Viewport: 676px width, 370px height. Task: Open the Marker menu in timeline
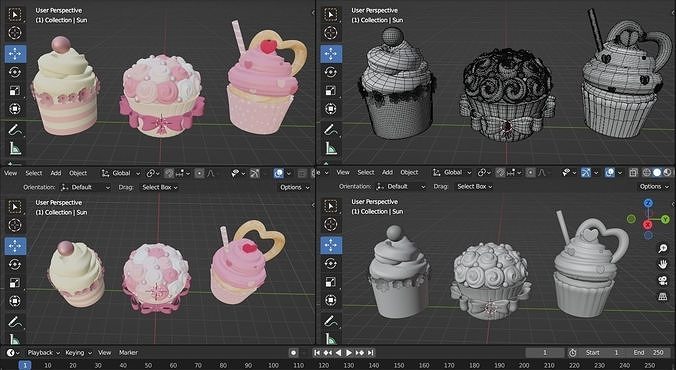[x=128, y=353]
